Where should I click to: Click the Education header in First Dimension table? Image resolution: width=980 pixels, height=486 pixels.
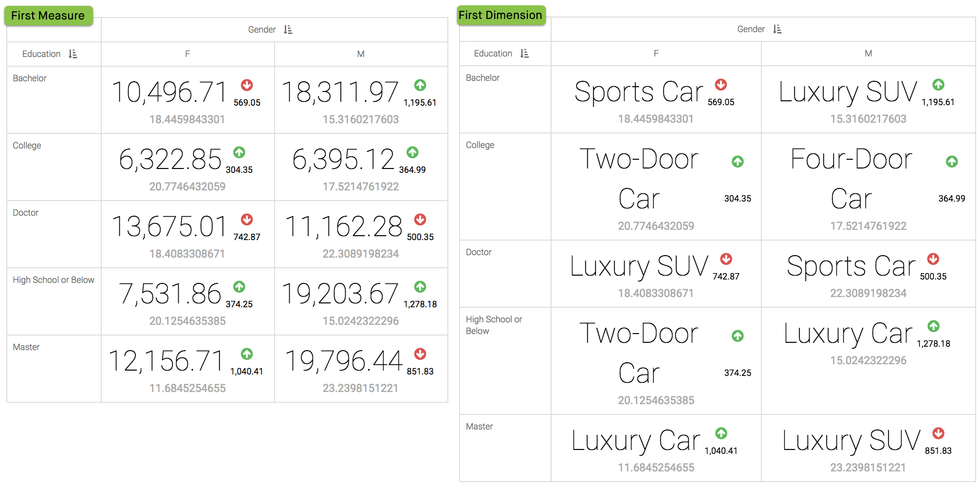[493, 54]
